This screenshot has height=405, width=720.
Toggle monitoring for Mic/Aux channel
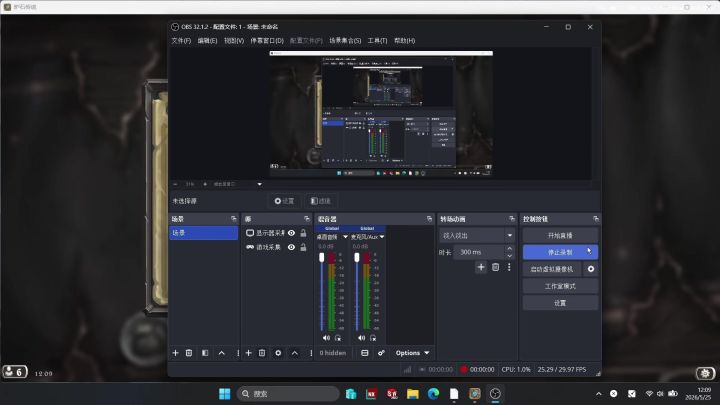click(373, 338)
